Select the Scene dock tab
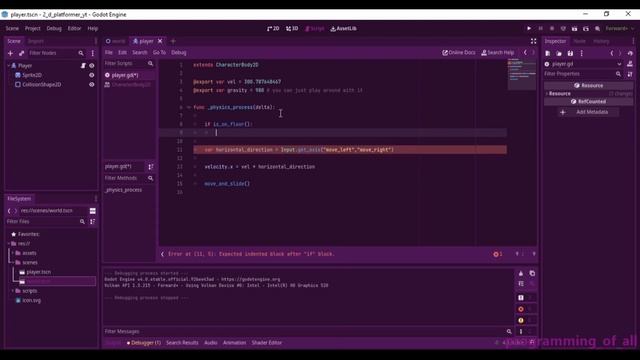This screenshot has width=640, height=360. 13,41
